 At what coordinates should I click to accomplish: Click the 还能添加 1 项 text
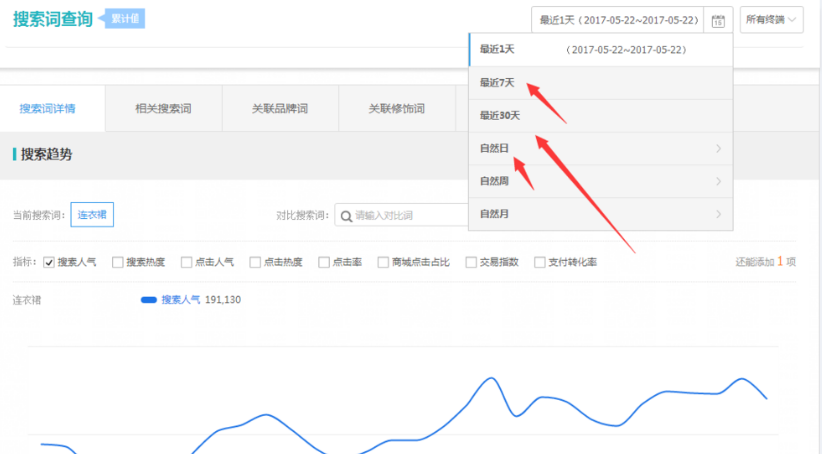point(765,262)
